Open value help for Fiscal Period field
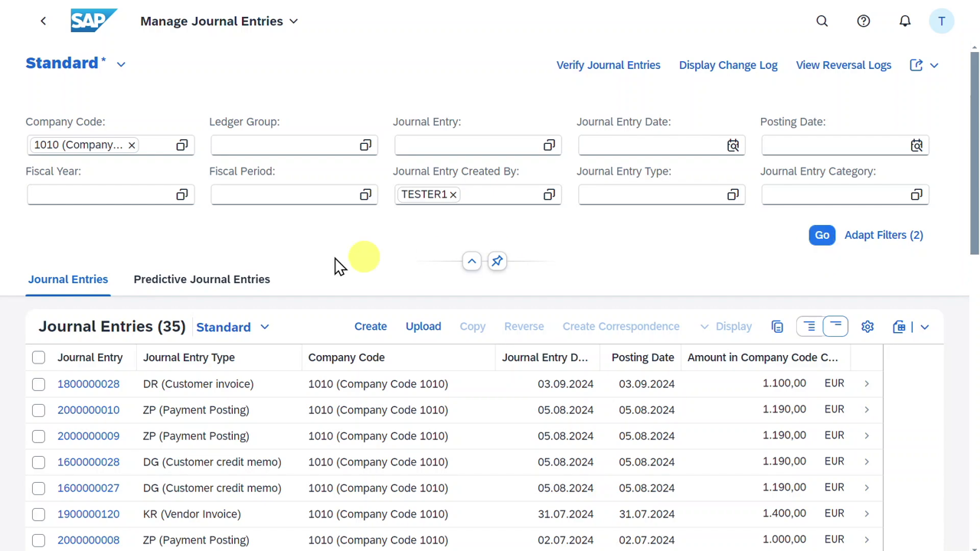Viewport: 980px width, 551px height. 366,195
